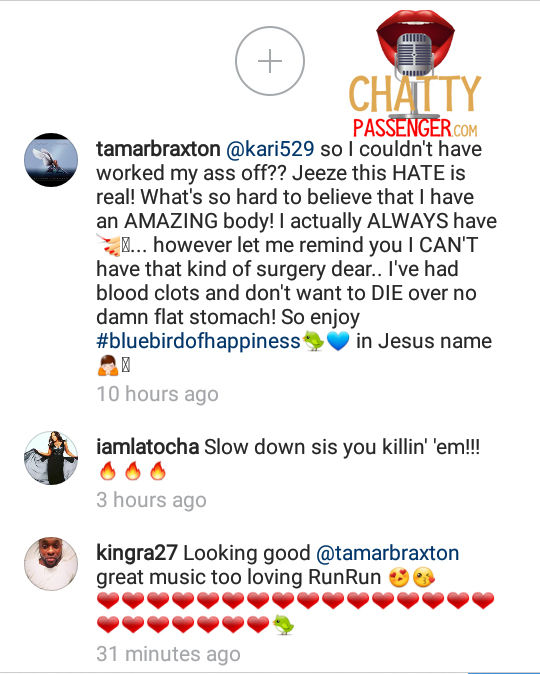Click the kingra27 username
540x674 pixels.
[137, 553]
